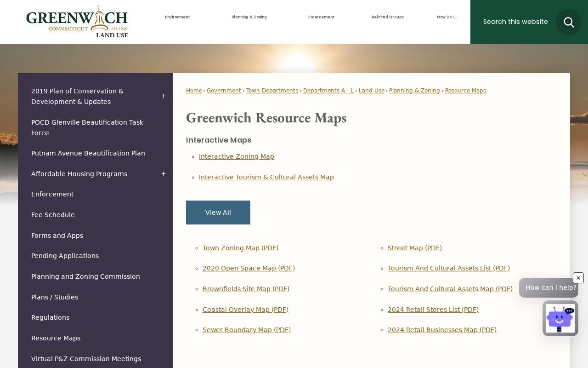Screen dimensions: 588x368
Task: Open 2024 Retail Stores List PDF
Action: [x=433, y=310]
